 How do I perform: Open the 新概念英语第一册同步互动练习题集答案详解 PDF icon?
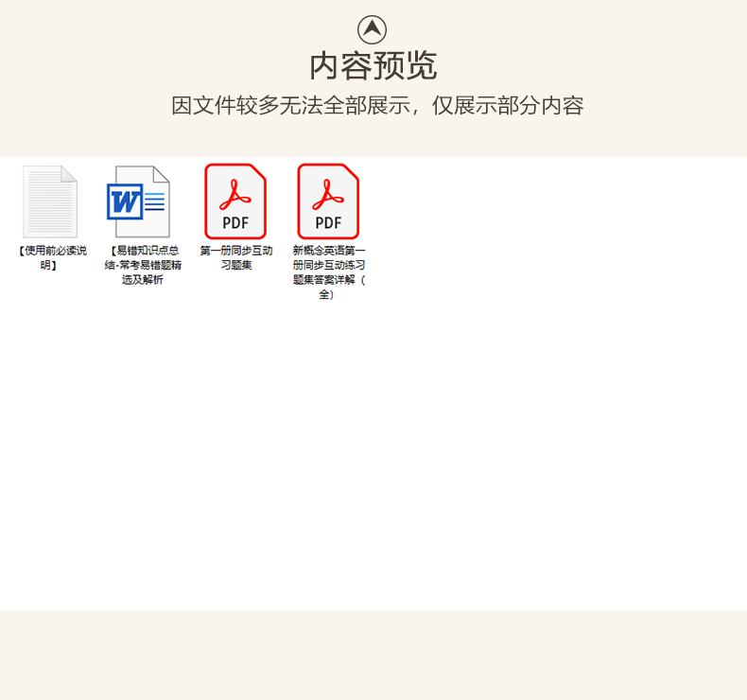point(328,201)
